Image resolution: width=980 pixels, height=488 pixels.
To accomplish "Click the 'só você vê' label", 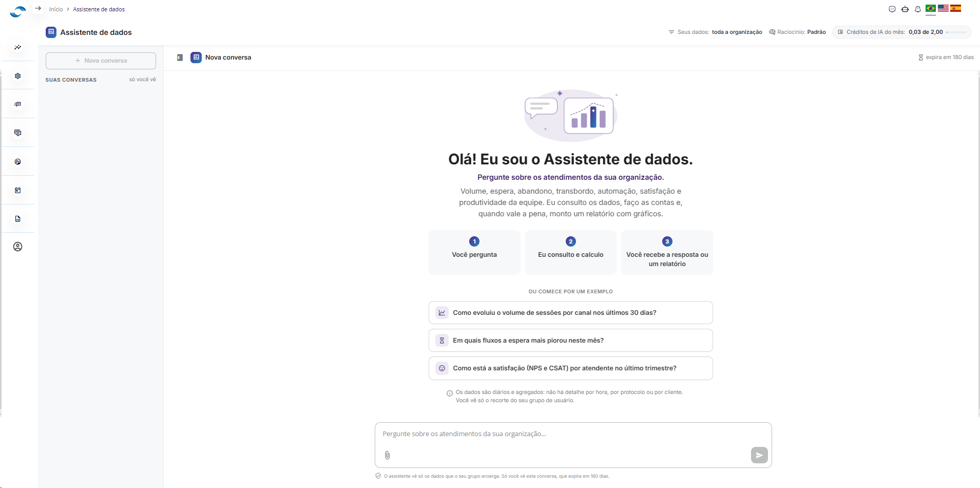I will (x=143, y=80).
